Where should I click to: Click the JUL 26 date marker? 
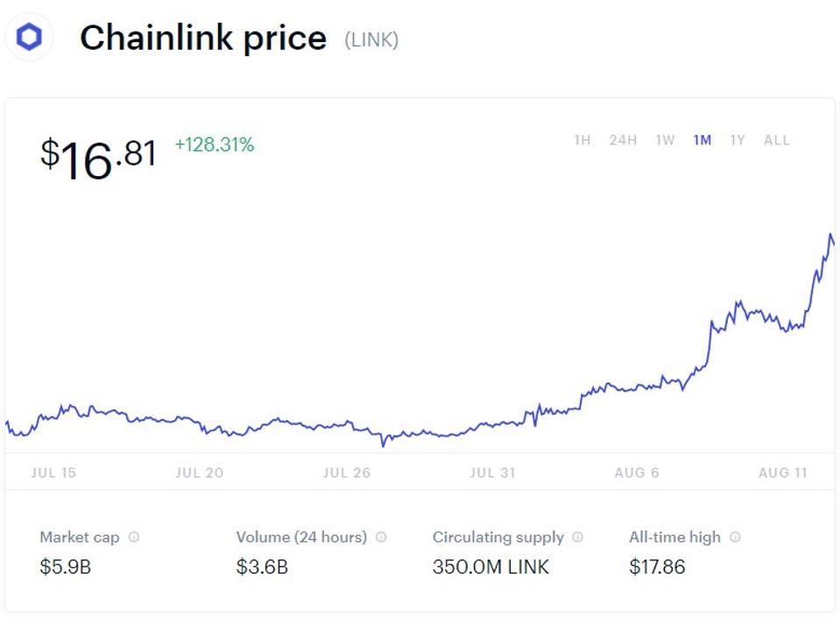pyautogui.click(x=347, y=473)
